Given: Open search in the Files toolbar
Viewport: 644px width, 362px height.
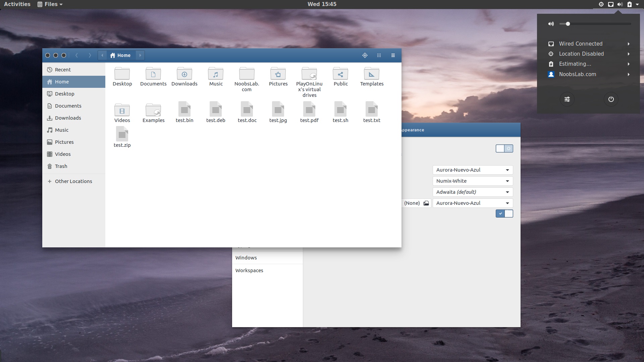Looking at the screenshot, I should pos(365,55).
